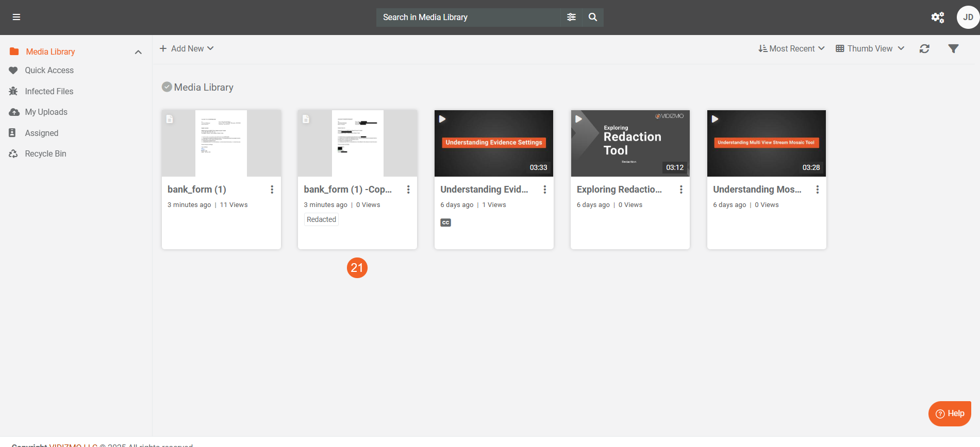Open Recycle Bin in sidebar
The width and height of the screenshot is (980, 447).
pos(45,153)
